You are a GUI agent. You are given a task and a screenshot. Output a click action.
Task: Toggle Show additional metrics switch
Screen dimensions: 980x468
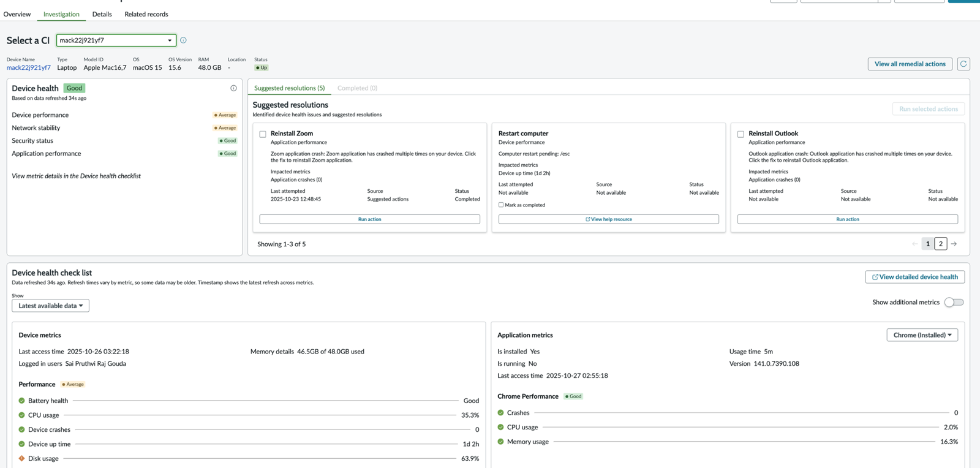pos(954,302)
